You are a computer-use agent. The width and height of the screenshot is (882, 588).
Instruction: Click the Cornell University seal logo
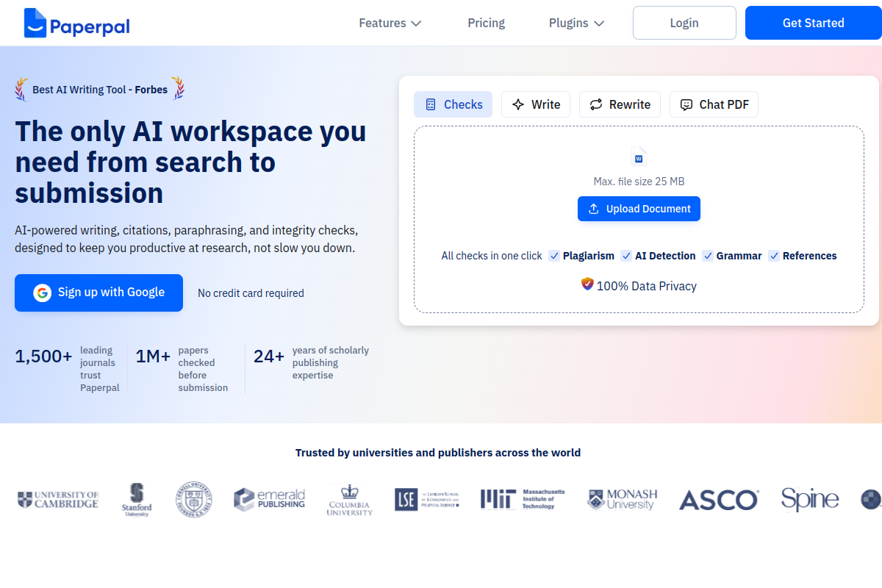[193, 500]
